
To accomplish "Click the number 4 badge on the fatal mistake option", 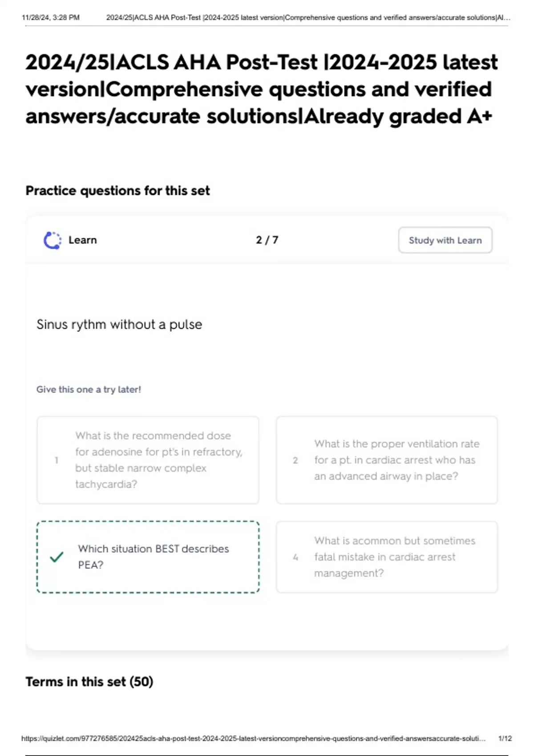I will click(295, 557).
